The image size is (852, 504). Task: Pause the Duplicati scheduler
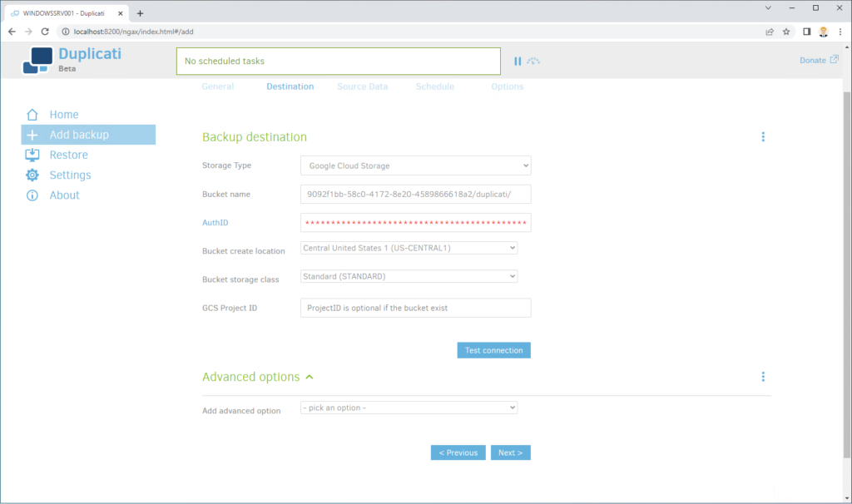tap(518, 62)
